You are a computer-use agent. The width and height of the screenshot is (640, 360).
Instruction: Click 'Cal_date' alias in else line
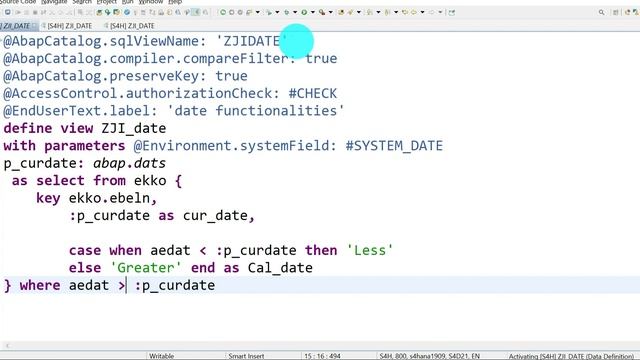pyautogui.click(x=280, y=268)
